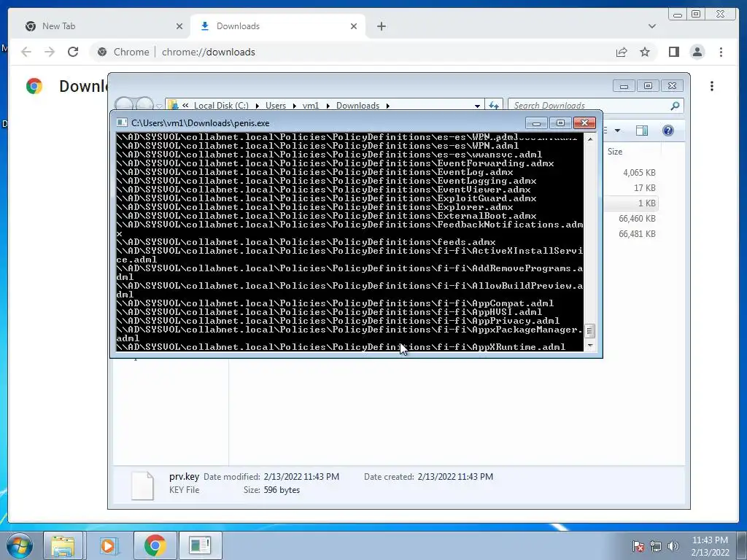Click Chrome icon in taskbar
This screenshot has height=560, width=747.
[155, 545]
